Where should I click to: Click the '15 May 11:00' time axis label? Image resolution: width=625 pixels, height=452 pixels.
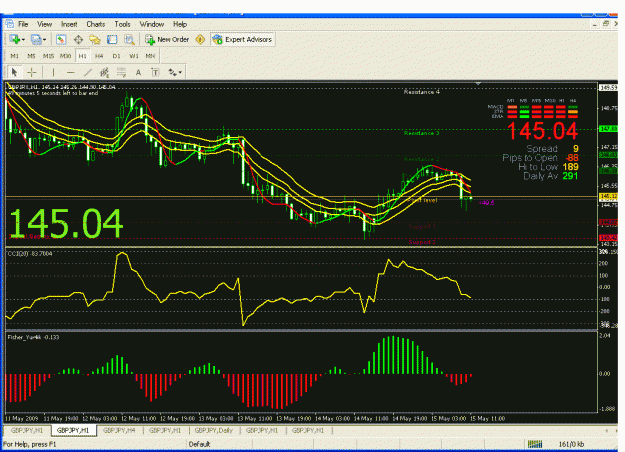click(487, 419)
